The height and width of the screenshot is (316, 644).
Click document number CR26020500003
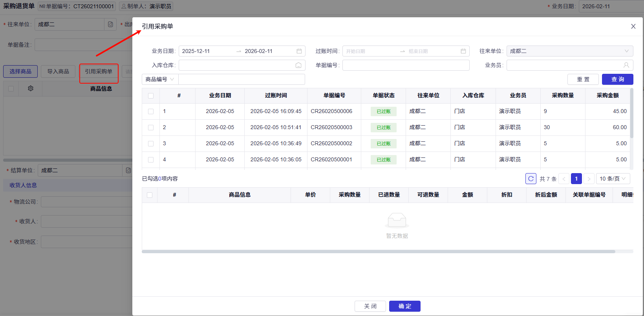click(x=331, y=127)
